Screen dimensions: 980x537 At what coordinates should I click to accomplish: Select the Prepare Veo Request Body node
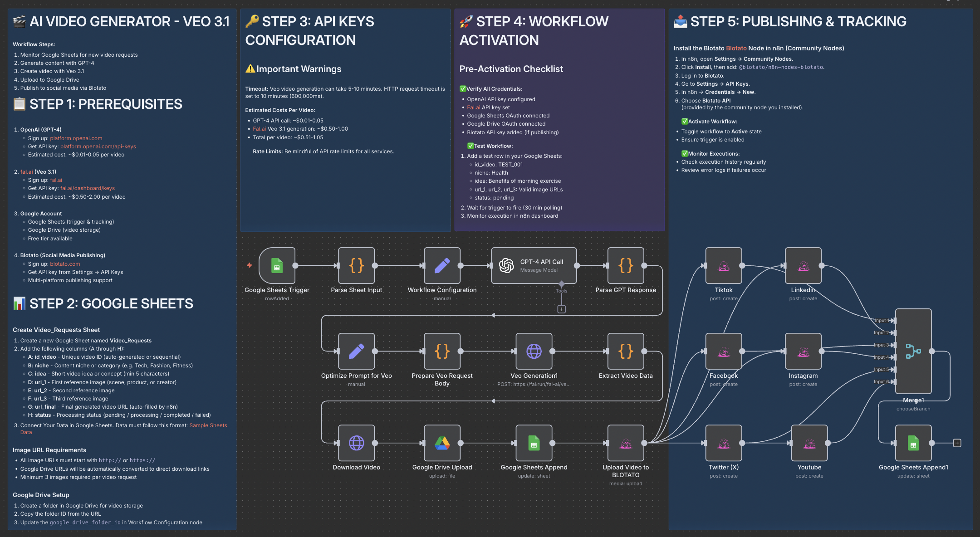coord(442,352)
